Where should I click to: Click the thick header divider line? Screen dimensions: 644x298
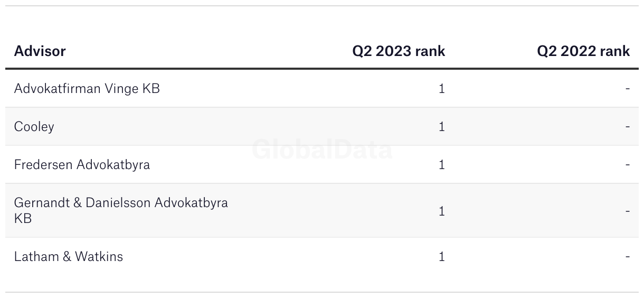(x=322, y=68)
